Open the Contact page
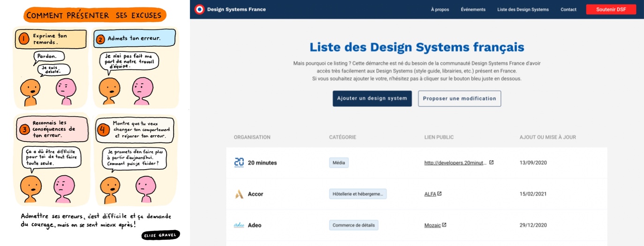644x246 pixels. [568, 9]
